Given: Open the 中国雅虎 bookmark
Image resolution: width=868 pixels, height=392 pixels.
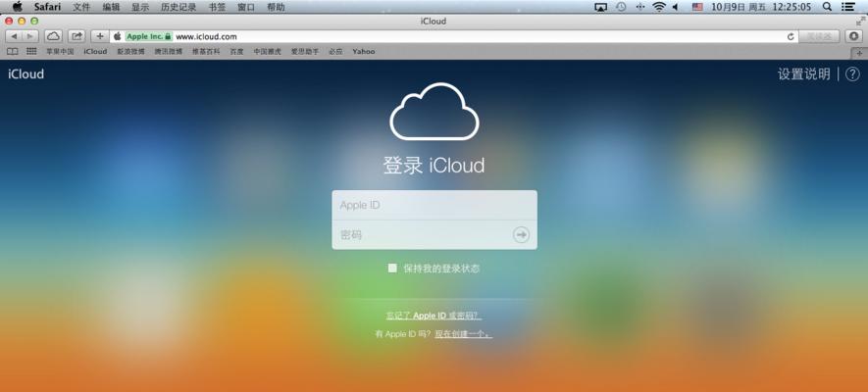Looking at the screenshot, I should [x=268, y=51].
